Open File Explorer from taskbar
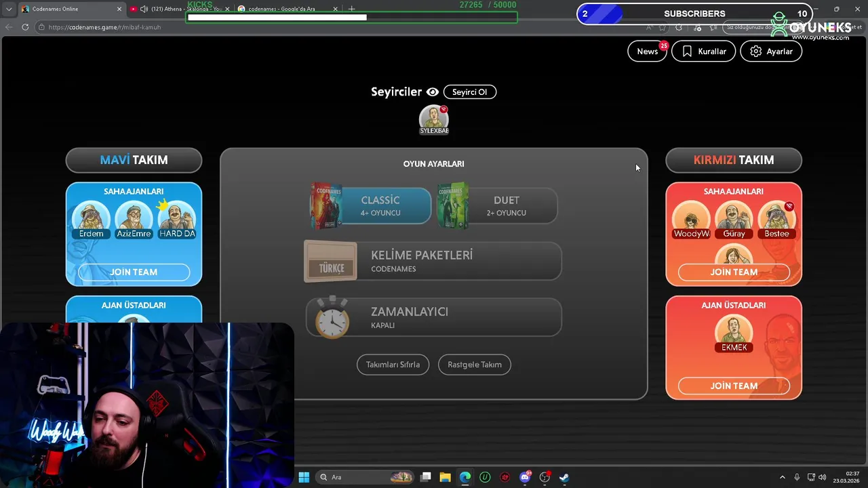Screen dimensions: 868x488 coord(446,477)
